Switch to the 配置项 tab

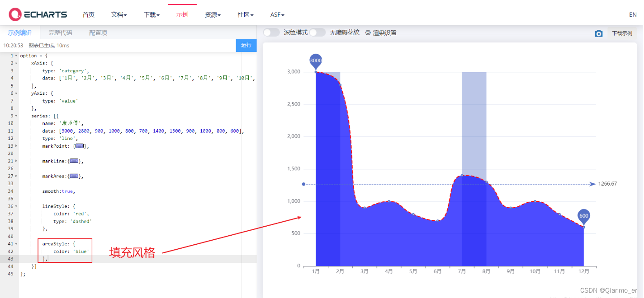[98, 32]
